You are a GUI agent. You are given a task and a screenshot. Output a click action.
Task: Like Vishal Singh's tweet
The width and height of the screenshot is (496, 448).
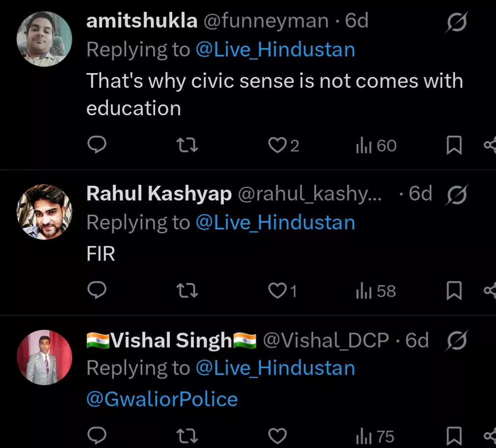pos(277,435)
